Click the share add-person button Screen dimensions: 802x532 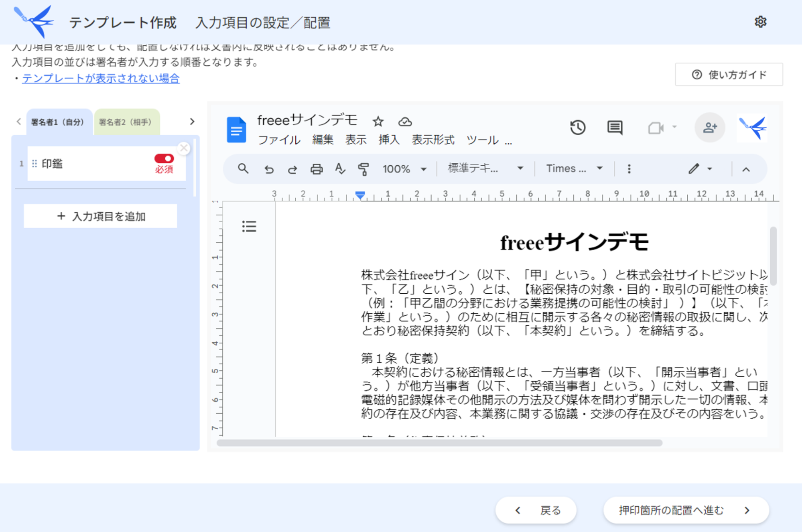710,128
